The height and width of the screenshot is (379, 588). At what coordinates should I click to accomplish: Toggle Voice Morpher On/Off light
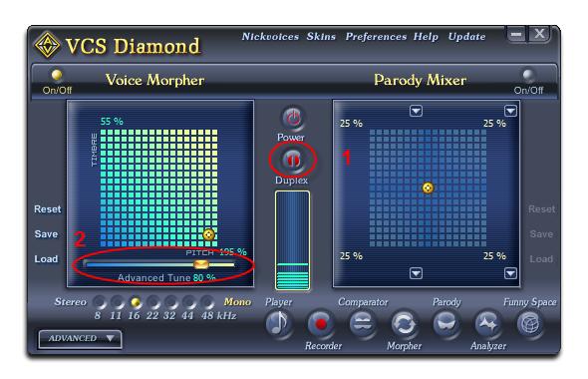[x=57, y=75]
